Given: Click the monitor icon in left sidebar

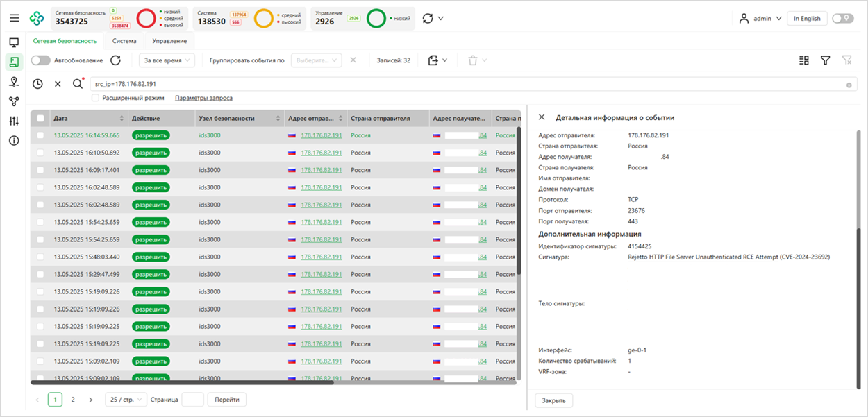Looking at the screenshot, I should (x=14, y=42).
